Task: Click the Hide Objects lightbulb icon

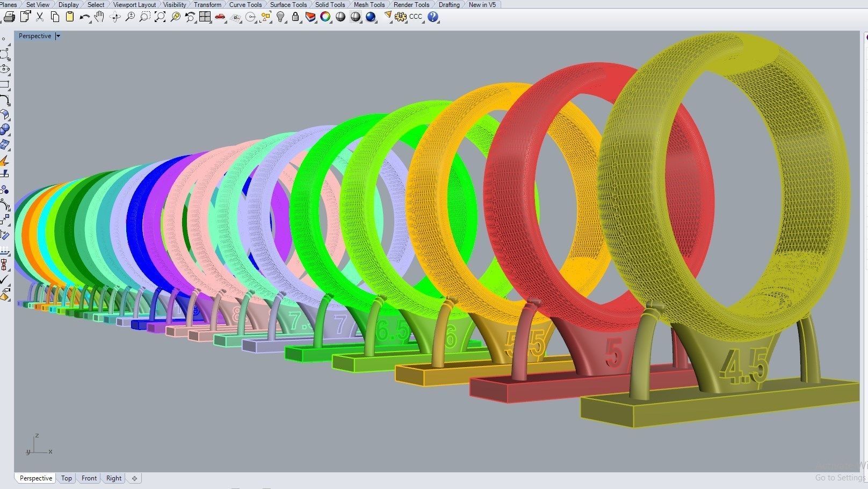Action: click(x=280, y=17)
